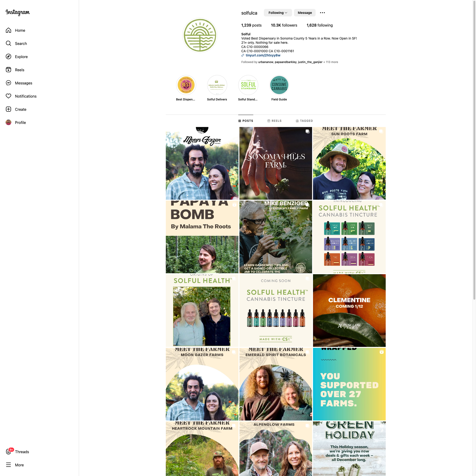Open the Reels icon in sidebar
The image size is (476, 476).
click(x=9, y=70)
